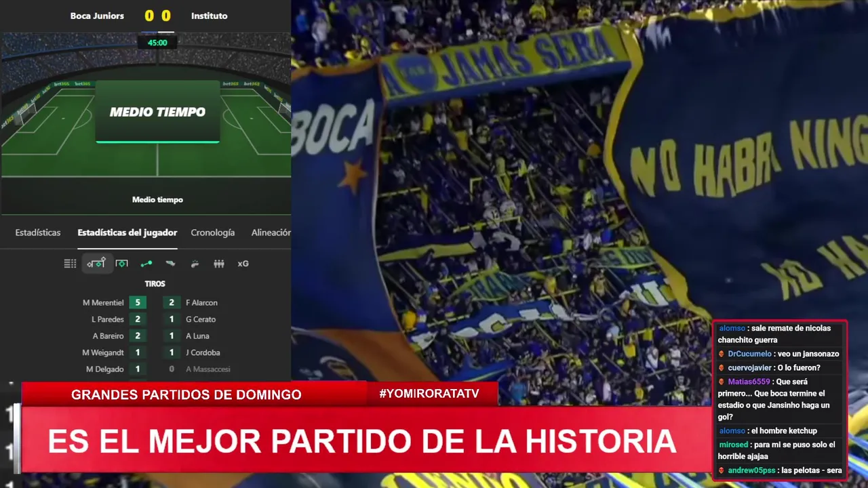This screenshot has width=868, height=488.
Task: Click DrCucumelo's chat badge icon
Action: point(722,354)
